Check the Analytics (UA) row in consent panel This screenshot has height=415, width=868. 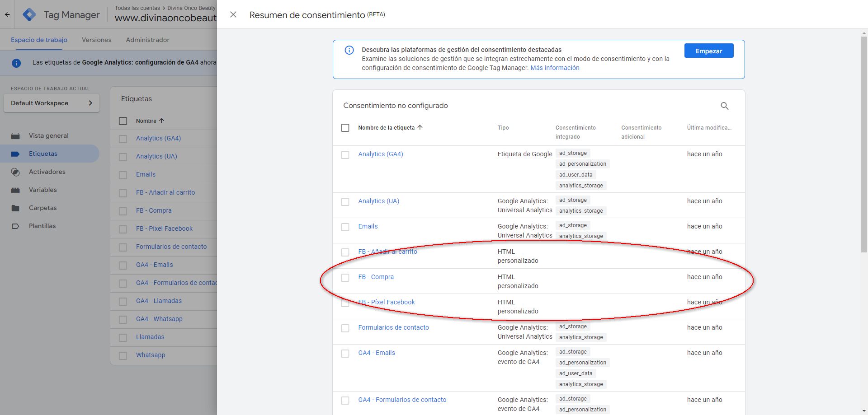(x=345, y=202)
